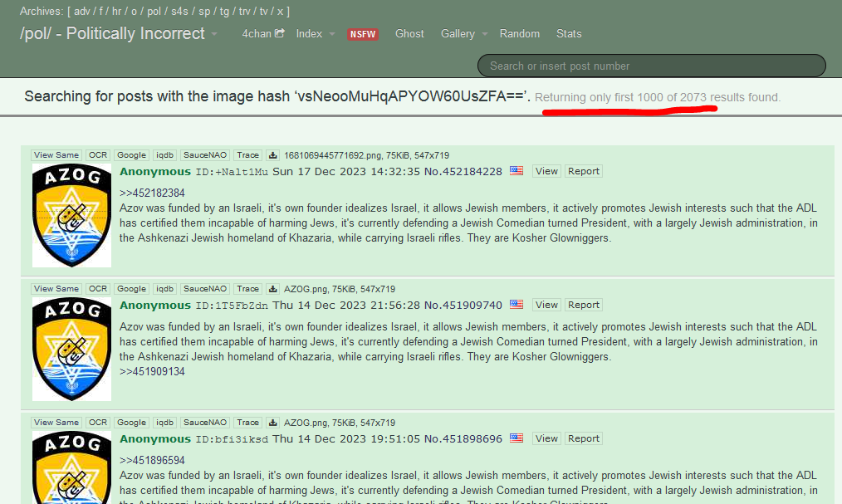Image resolution: width=842 pixels, height=504 pixels.
Task: Click Trace on post 451898696
Action: [248, 423]
